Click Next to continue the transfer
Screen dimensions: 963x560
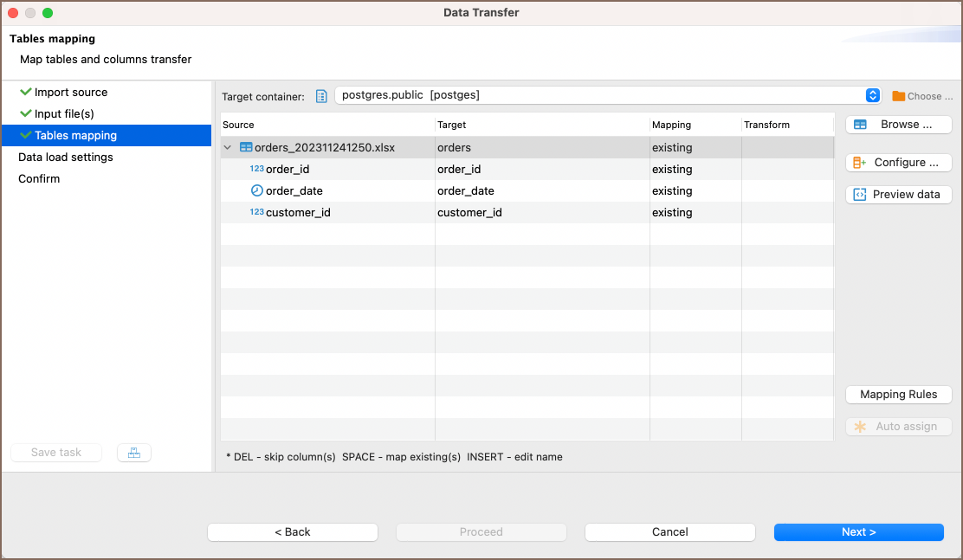[x=858, y=532]
